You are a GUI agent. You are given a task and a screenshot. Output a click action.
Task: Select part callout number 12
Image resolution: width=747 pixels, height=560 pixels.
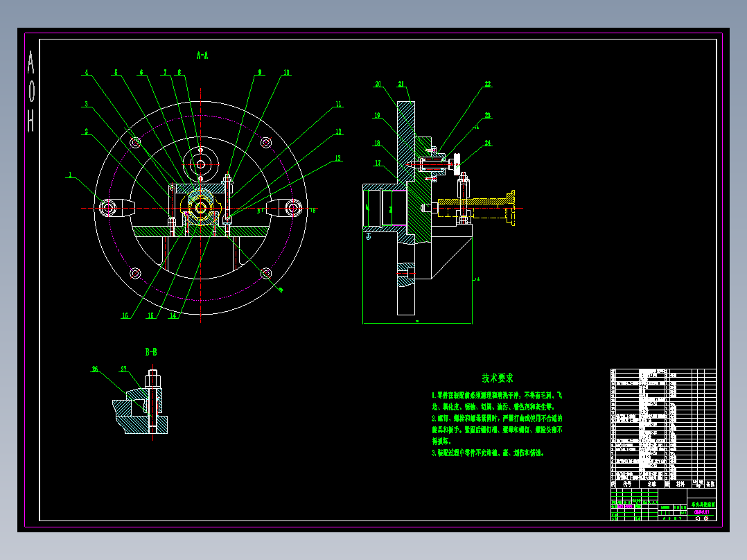pyautogui.click(x=338, y=132)
